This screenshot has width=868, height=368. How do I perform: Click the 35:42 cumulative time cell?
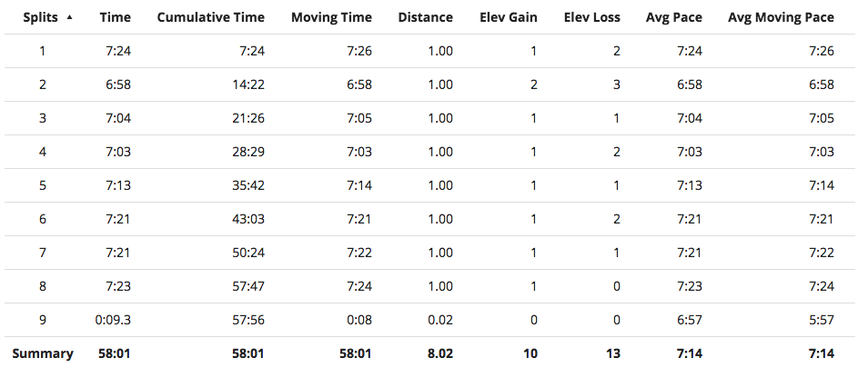click(x=248, y=185)
